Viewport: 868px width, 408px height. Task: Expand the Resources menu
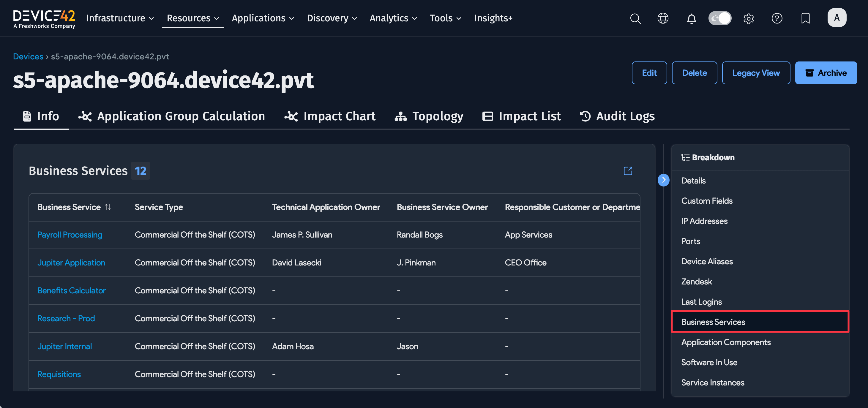click(x=192, y=18)
